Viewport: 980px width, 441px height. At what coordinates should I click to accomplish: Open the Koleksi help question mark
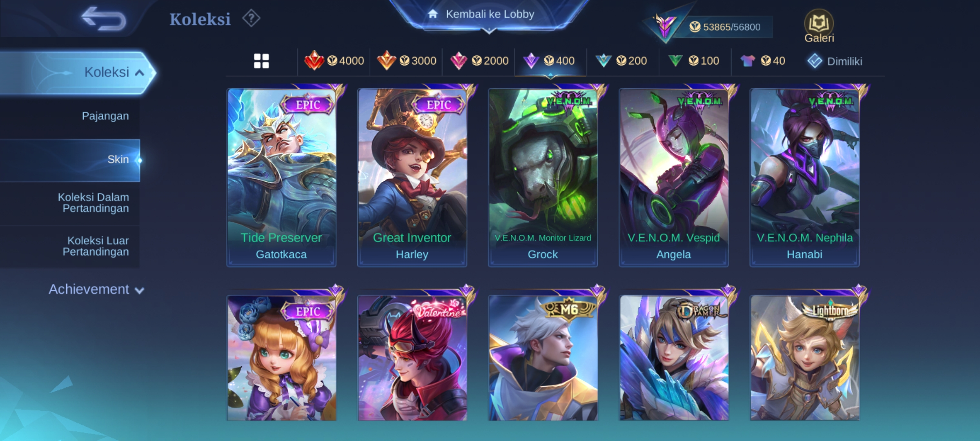tap(251, 18)
